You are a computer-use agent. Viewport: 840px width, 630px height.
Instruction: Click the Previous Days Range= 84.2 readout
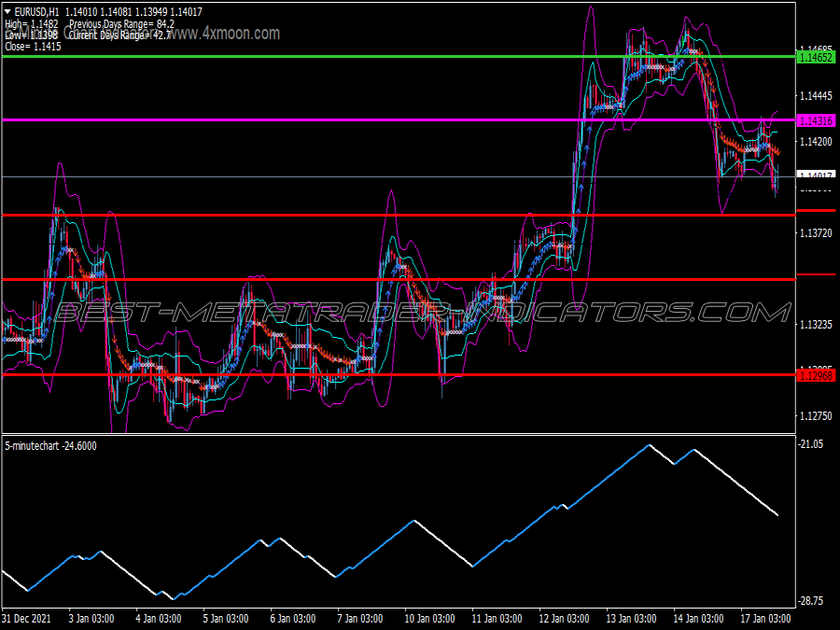pos(121,23)
